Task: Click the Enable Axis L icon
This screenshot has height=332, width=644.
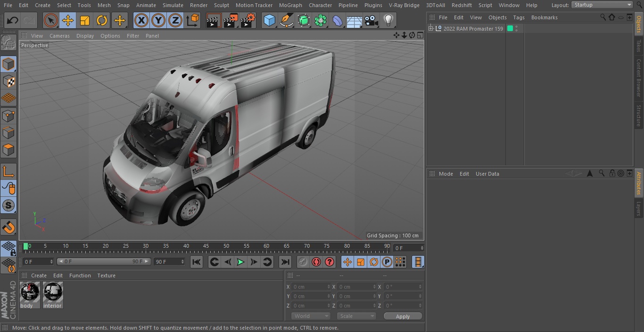Action: pyautogui.click(x=8, y=171)
